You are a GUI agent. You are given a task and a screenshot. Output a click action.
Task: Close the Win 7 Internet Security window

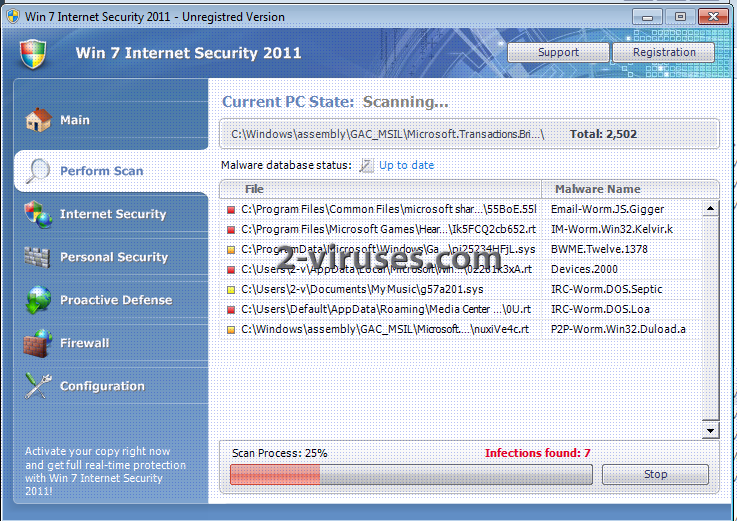click(713, 17)
